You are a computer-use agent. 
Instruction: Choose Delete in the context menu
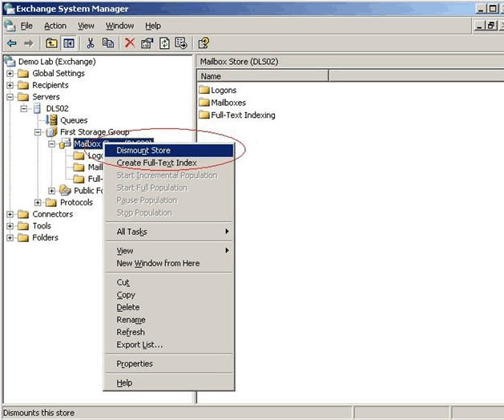[x=169, y=307]
